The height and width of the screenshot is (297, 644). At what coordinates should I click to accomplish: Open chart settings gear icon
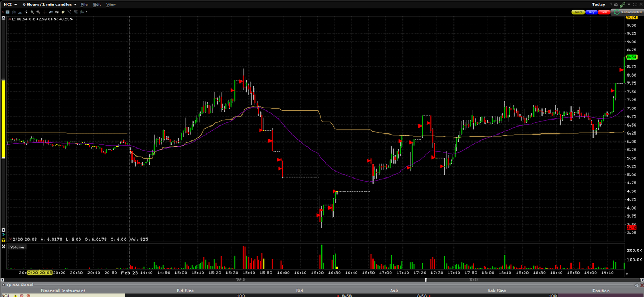click(616, 5)
